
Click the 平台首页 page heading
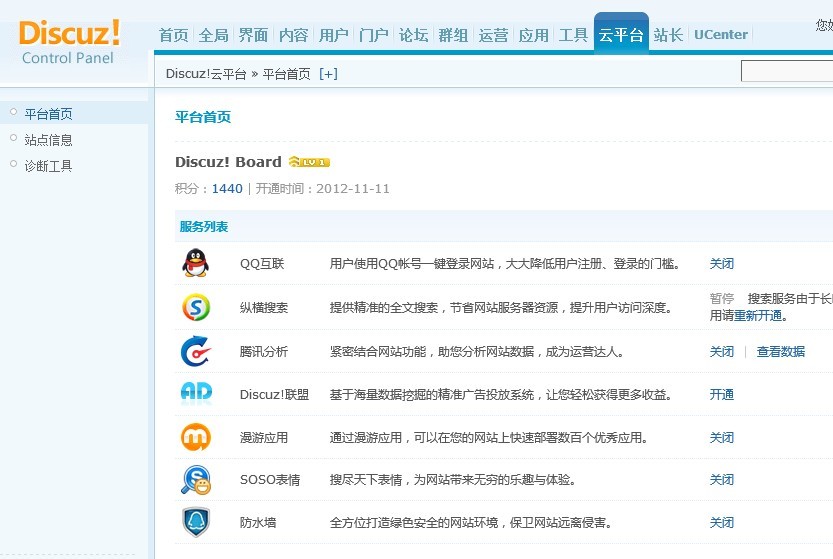pos(203,117)
